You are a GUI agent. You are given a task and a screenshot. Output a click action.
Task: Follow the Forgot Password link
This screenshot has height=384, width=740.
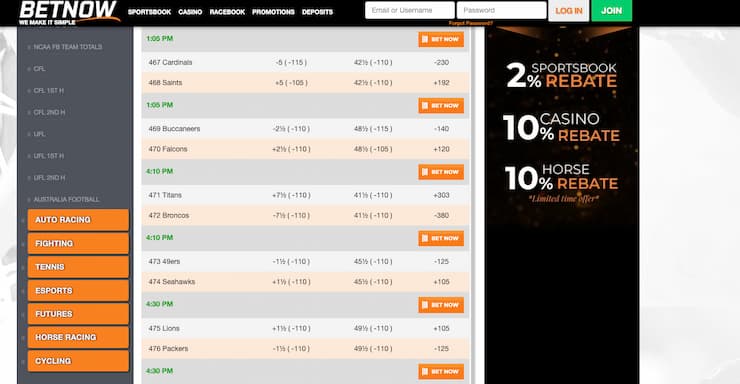pyautogui.click(x=471, y=23)
